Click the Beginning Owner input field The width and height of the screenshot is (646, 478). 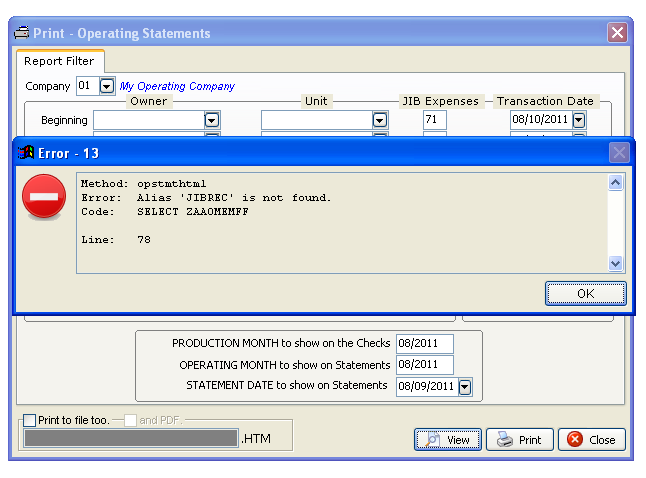(x=149, y=120)
